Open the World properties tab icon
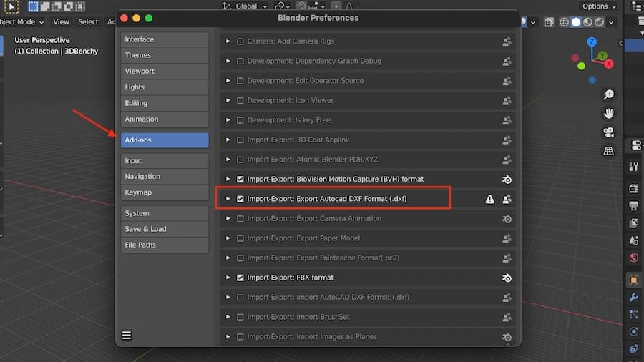 (634, 258)
